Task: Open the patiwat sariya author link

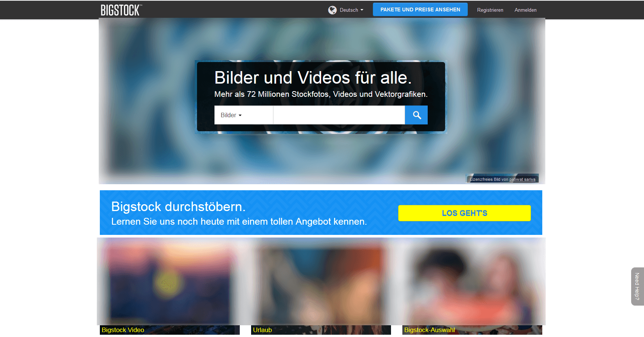Action: tap(522, 180)
